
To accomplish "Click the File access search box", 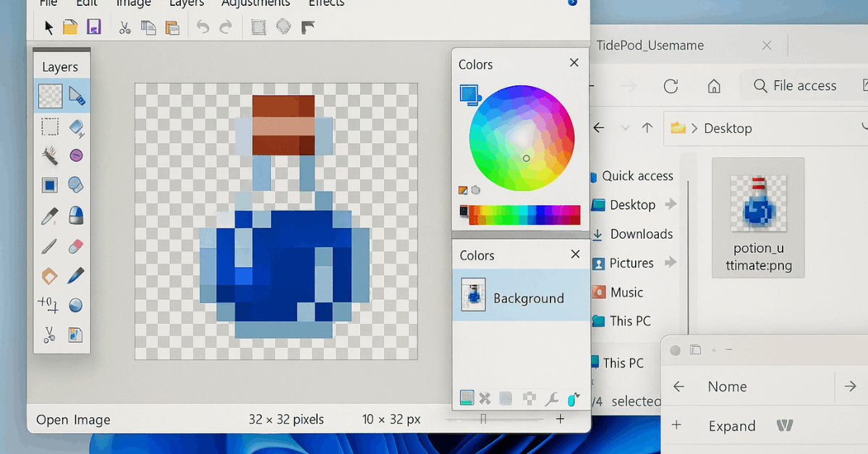I will (x=804, y=86).
